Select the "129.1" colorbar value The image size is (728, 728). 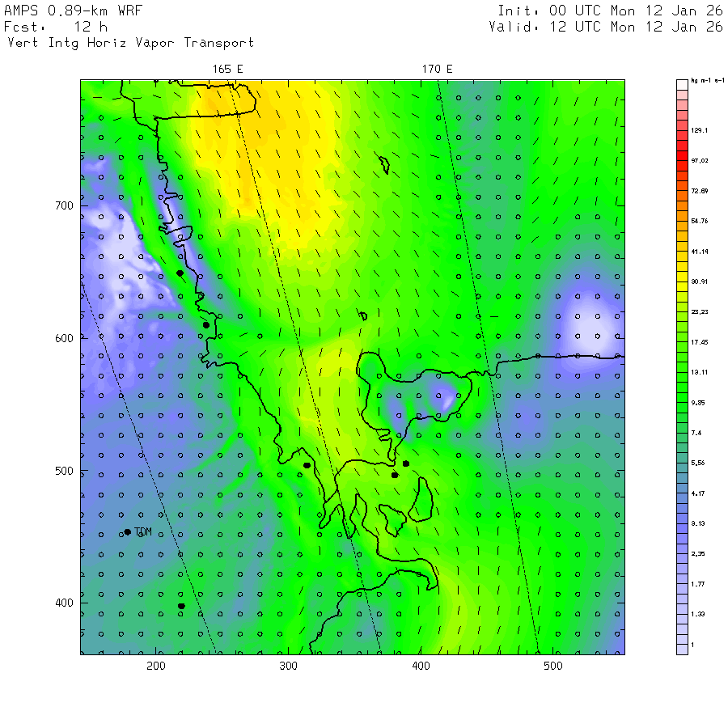click(699, 130)
